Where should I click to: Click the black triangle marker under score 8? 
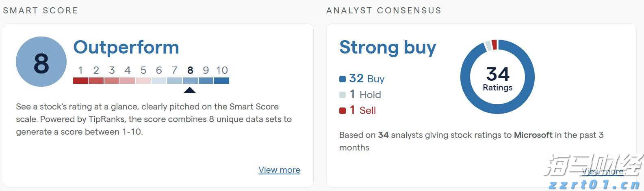[x=190, y=90]
